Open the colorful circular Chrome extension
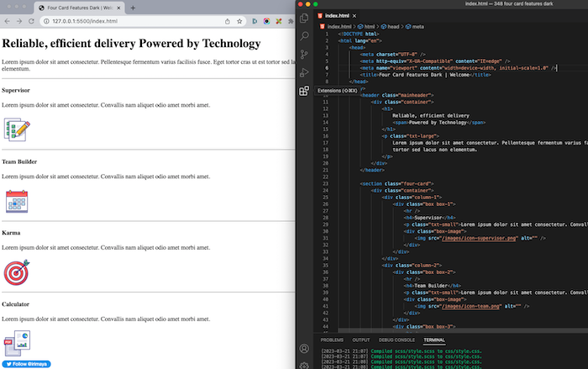 tap(266, 21)
